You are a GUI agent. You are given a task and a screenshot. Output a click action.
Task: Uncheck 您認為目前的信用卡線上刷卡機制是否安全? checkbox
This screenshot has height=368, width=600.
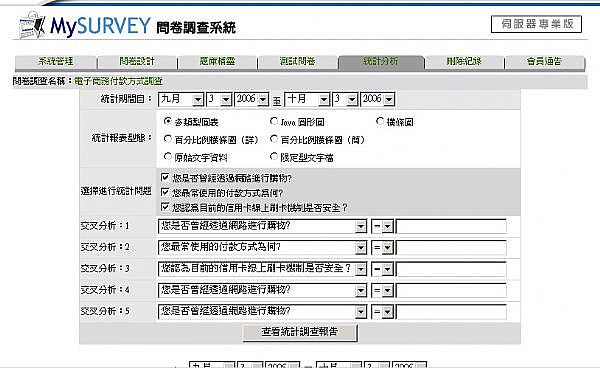point(165,207)
